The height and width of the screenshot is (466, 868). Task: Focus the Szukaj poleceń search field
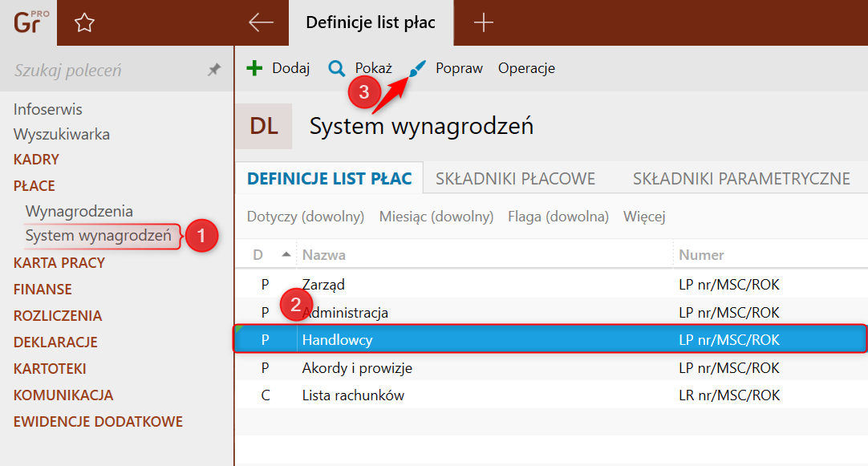click(105, 71)
